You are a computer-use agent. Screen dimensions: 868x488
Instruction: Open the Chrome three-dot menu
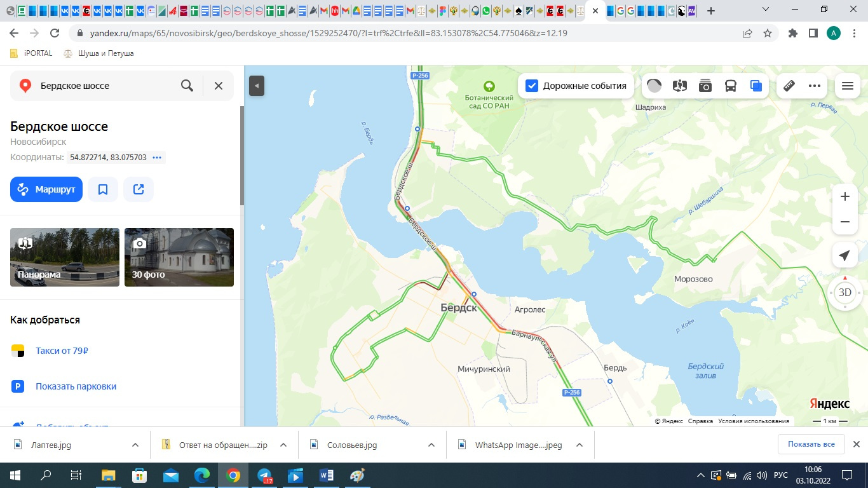click(x=853, y=33)
